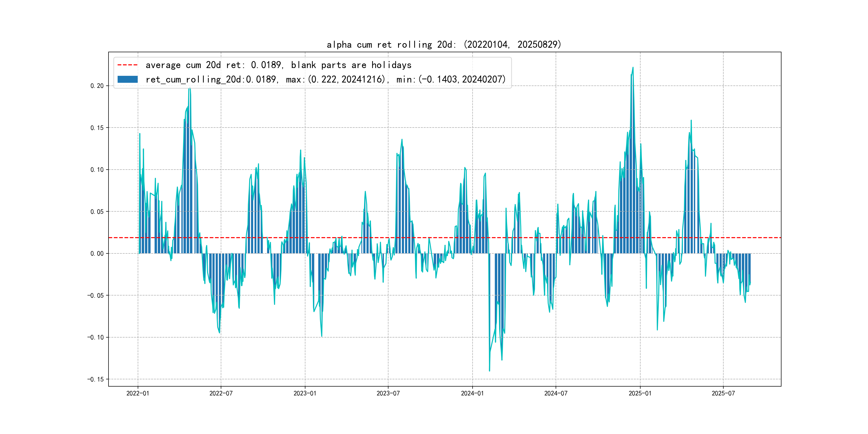The height and width of the screenshot is (434, 868).
Task: Click the chart title text
Action: pyautogui.click(x=444, y=44)
